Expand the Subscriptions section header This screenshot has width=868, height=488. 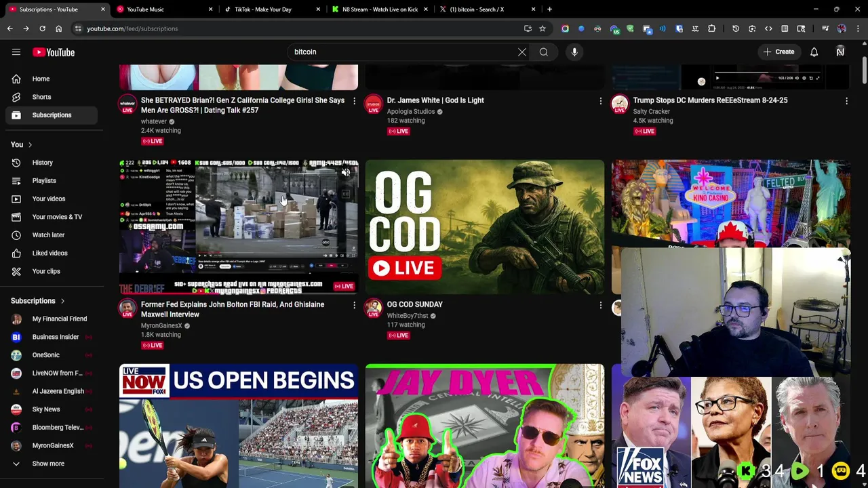(x=38, y=301)
